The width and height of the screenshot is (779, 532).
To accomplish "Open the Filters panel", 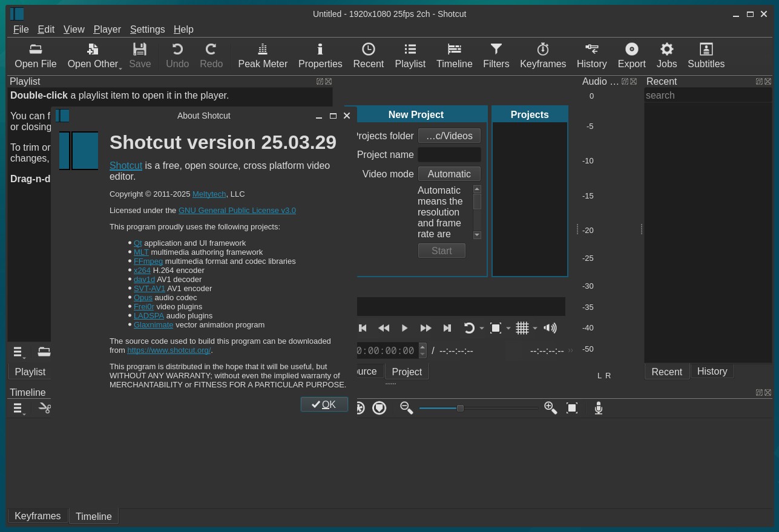I will (496, 56).
